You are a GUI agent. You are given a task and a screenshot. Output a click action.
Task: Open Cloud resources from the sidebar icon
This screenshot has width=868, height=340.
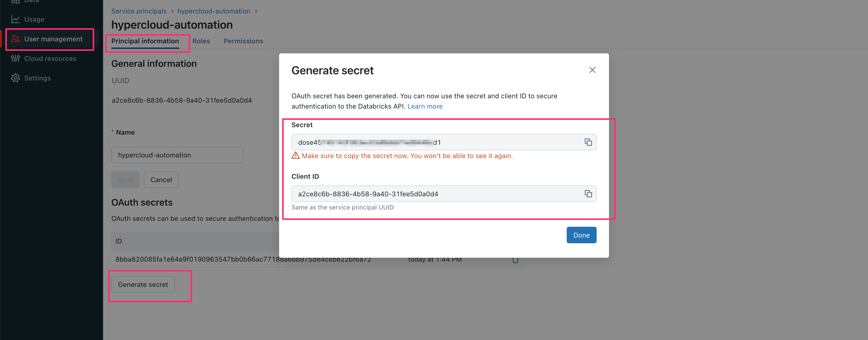(x=15, y=58)
